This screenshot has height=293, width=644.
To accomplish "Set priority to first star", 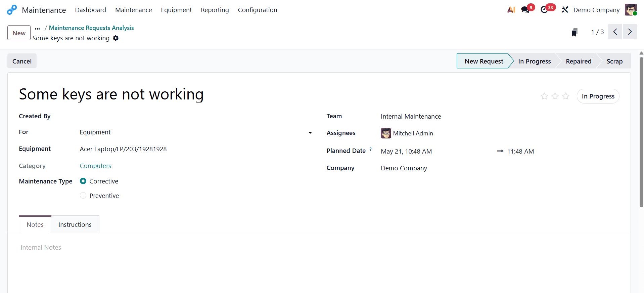I will [x=544, y=96].
